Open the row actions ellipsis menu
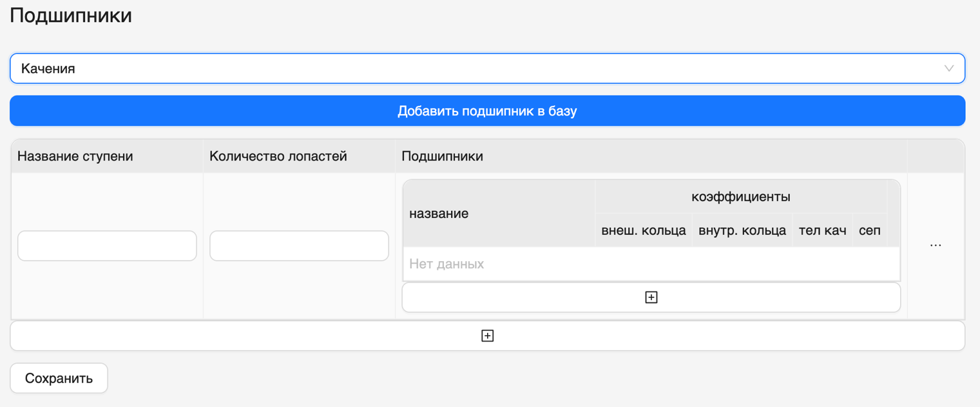The image size is (980, 407). 936,244
